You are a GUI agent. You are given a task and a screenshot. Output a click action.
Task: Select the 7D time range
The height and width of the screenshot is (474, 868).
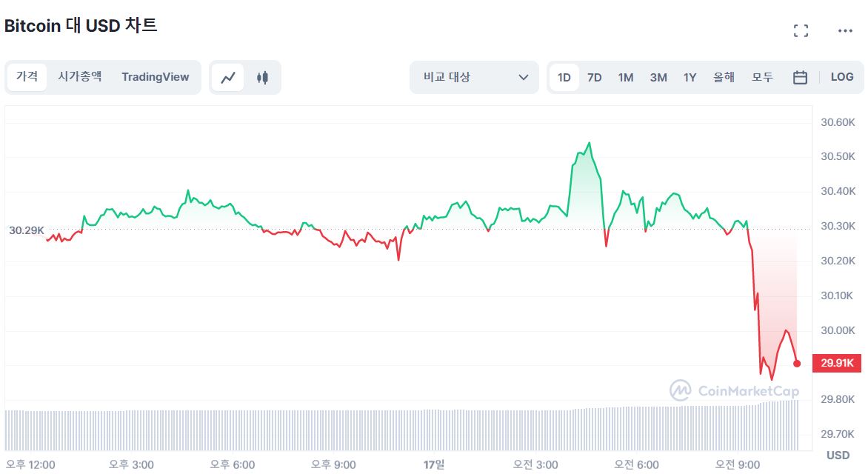point(595,78)
